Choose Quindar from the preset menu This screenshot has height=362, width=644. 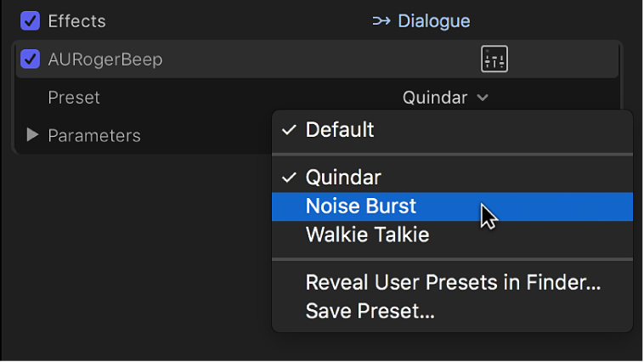[343, 178]
